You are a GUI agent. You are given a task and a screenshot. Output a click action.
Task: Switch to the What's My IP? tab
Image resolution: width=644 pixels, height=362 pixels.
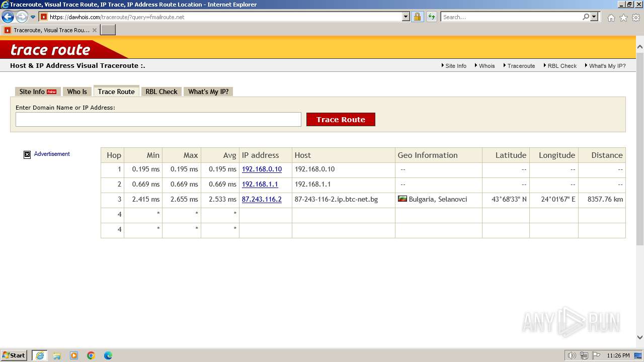(208, 92)
